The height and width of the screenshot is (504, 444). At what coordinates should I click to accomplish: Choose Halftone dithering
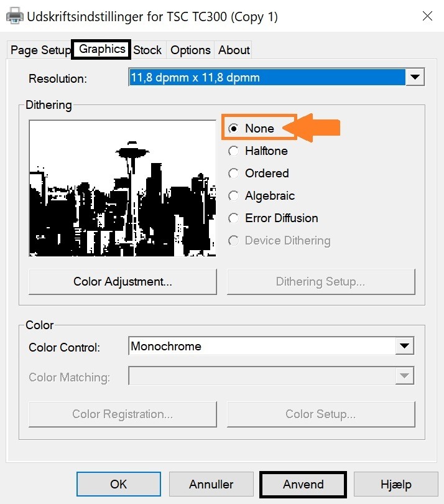258,151
